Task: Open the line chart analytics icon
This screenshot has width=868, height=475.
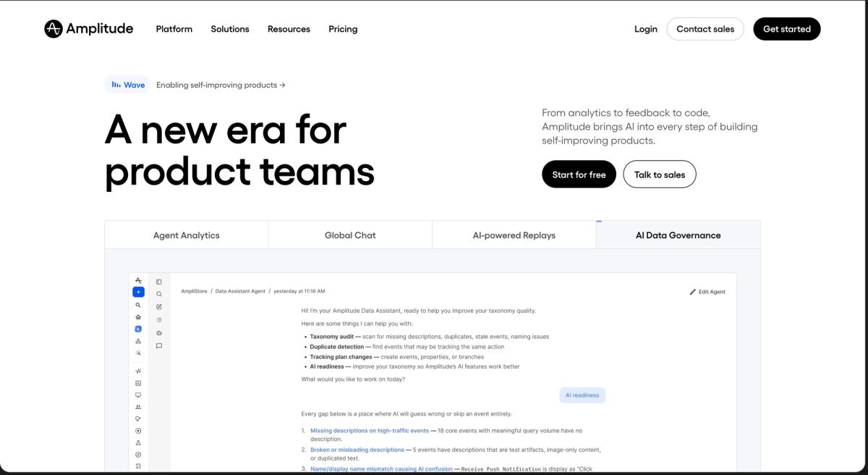Action: pos(138,371)
